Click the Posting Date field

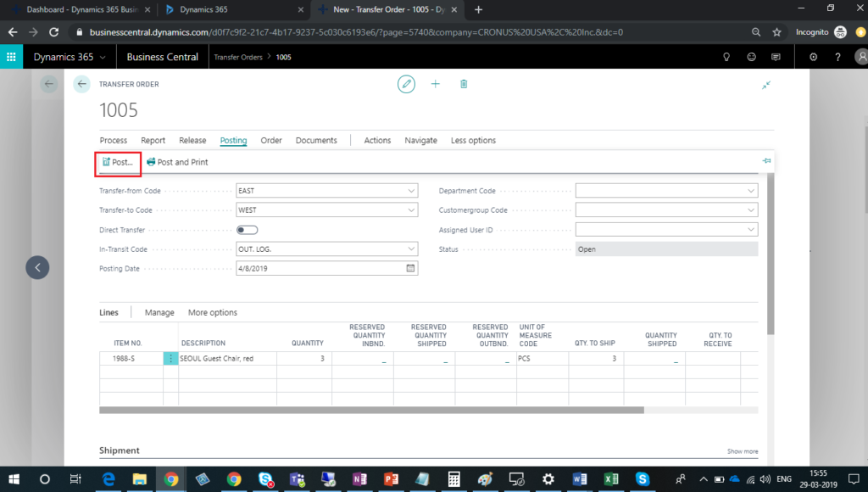click(320, 268)
